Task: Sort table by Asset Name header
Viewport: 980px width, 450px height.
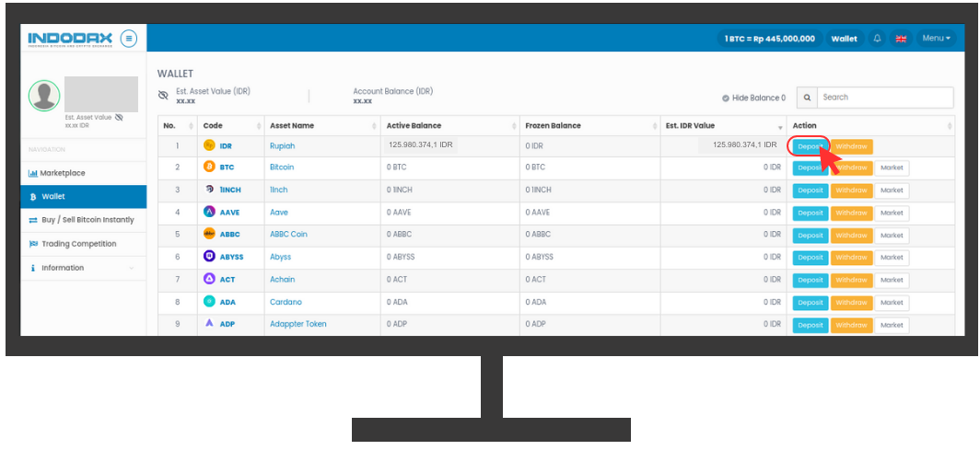Action: tap(321, 126)
